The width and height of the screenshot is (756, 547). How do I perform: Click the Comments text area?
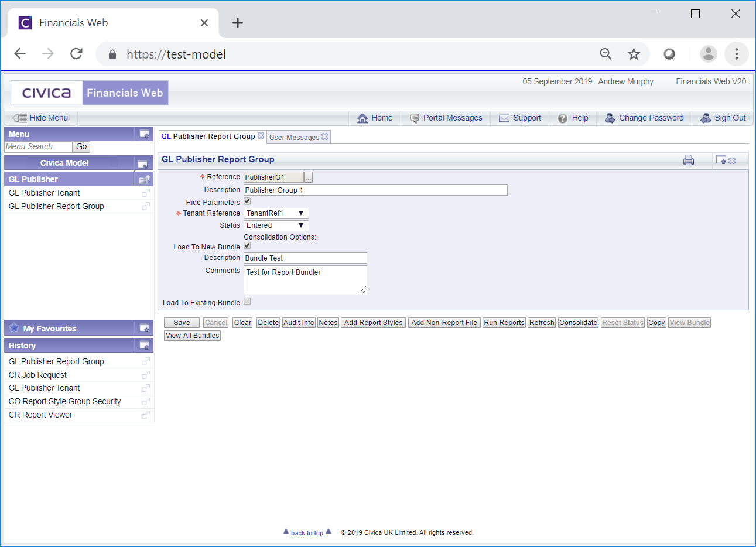[x=305, y=280]
